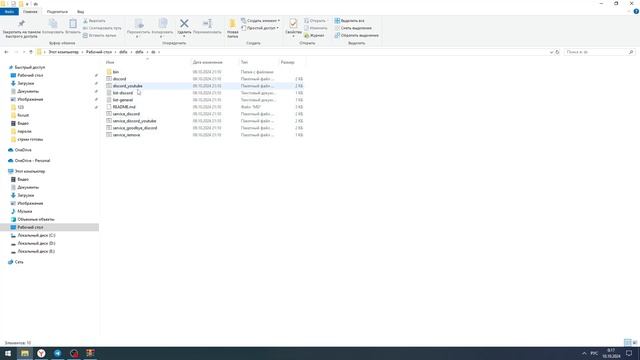Click the Rename icon in the ribbon

click(x=207, y=24)
